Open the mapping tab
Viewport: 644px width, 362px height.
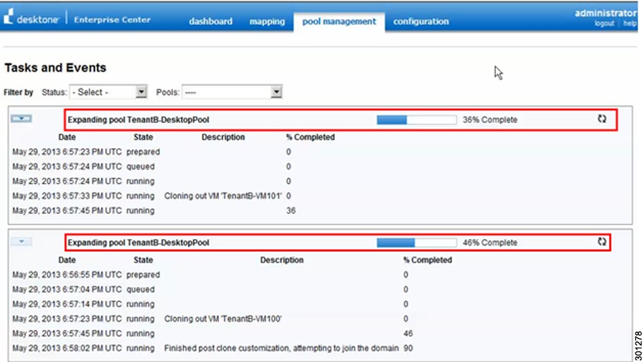pyautogui.click(x=267, y=21)
